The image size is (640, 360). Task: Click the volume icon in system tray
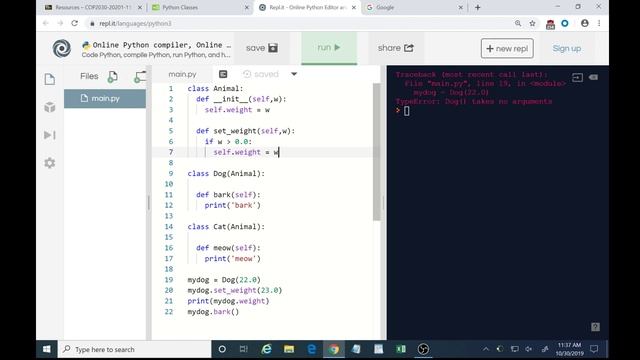529,349
